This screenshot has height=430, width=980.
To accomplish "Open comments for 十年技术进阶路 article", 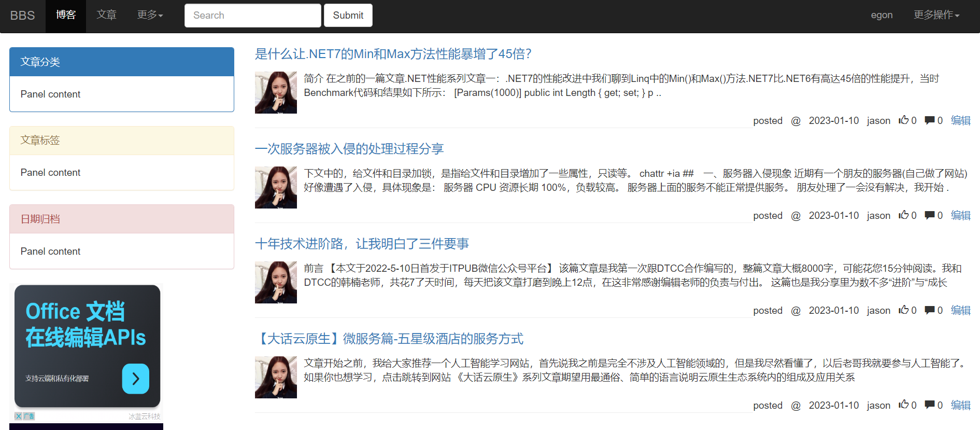I will [x=930, y=310].
